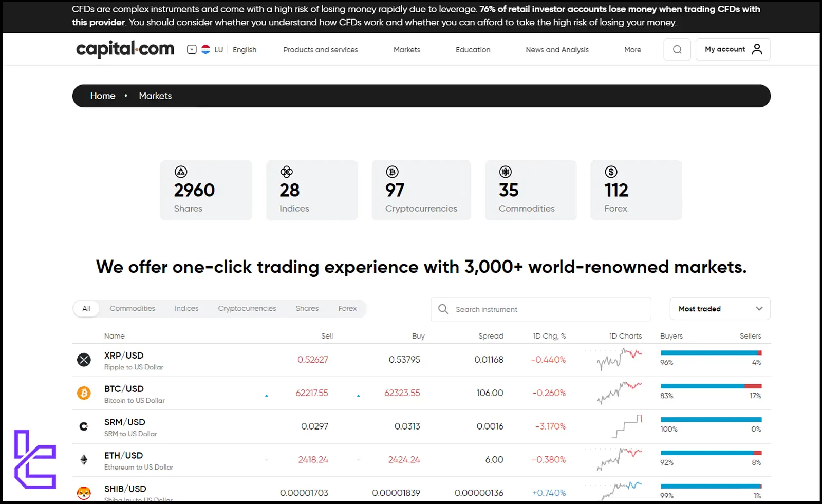Viewport: 822px width, 504px height.
Task: Open the XRP/USD instrument
Action: [x=124, y=356]
